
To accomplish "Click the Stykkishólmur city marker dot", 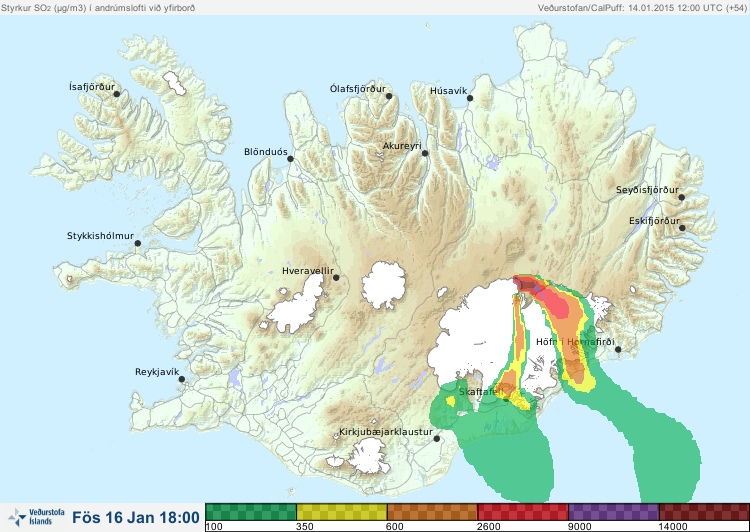I will point(138,244).
